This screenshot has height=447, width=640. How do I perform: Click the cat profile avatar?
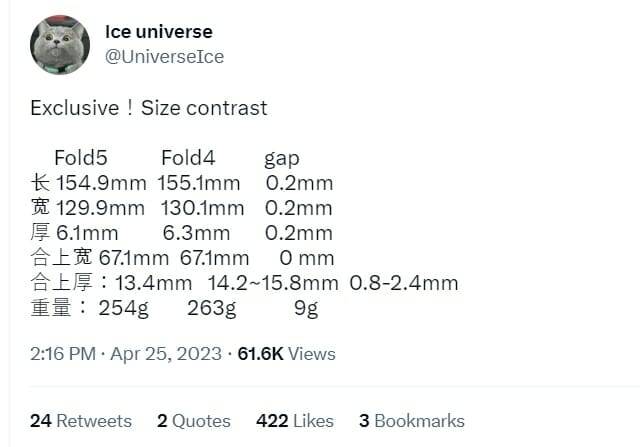click(x=60, y=45)
